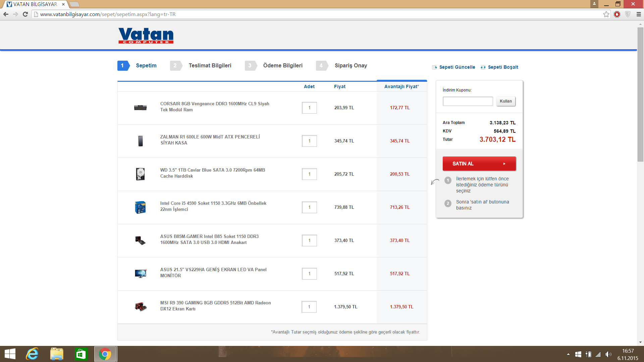Click the network signal tray icon
The image size is (644, 362).
pos(598,354)
